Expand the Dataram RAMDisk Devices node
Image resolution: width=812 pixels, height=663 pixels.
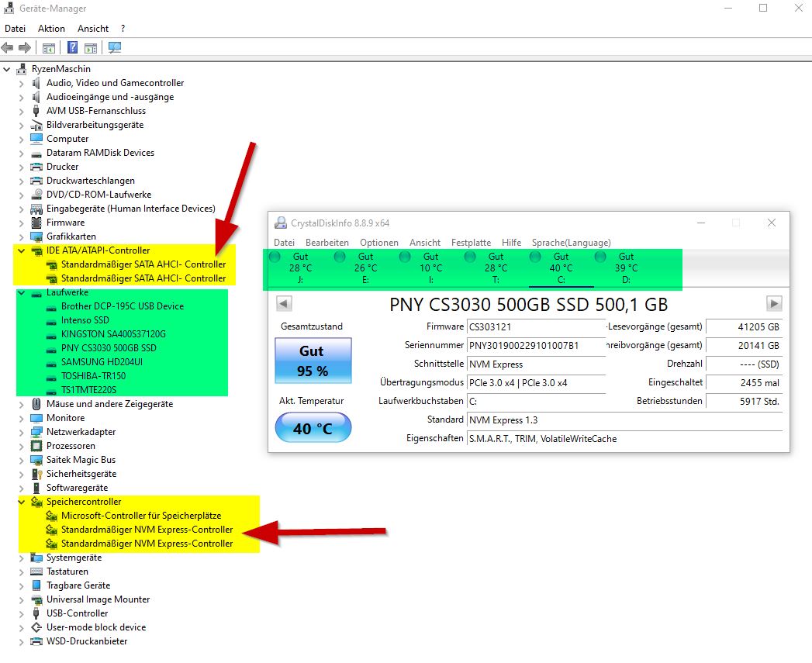tap(21, 154)
